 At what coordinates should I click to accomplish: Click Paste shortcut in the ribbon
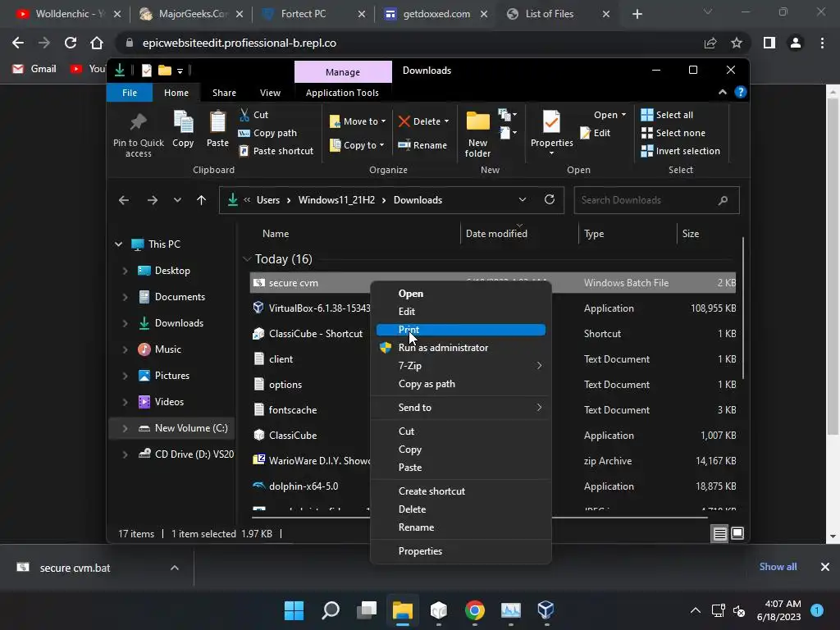(276, 151)
